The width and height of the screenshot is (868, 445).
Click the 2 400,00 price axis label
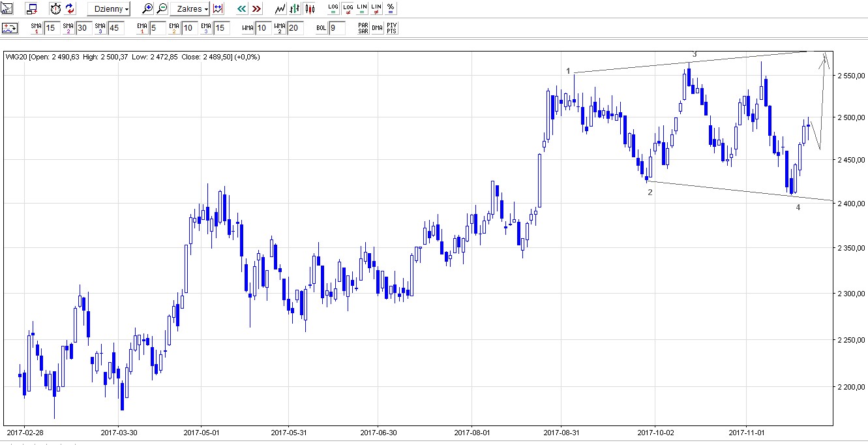coord(850,204)
